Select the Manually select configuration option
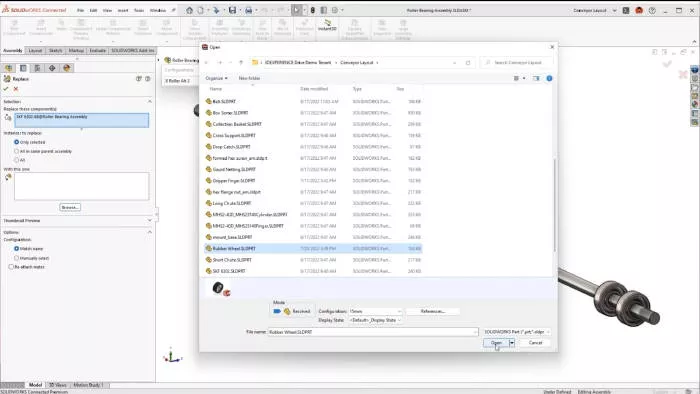 (17, 258)
